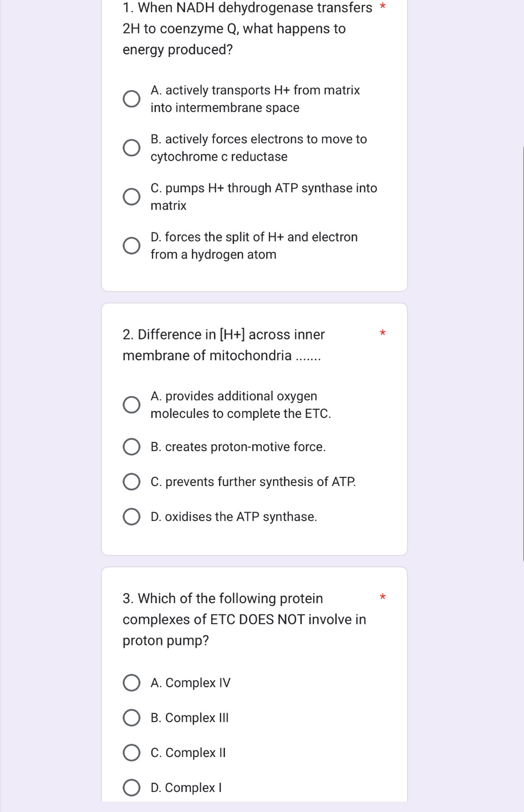This screenshot has height=812, width=524.
Task: Click the question 2 'Difference in [H+]' heading
Action: 223,345
